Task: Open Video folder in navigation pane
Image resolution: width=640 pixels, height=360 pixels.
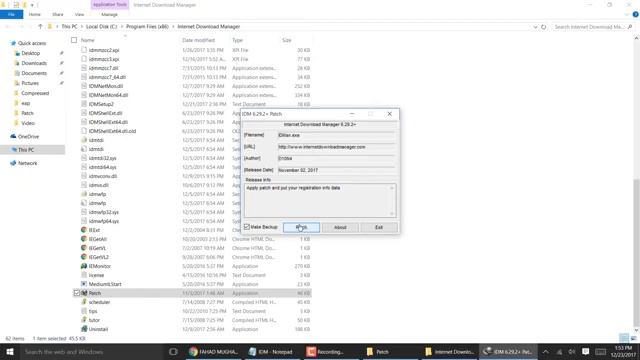Action: pos(28,123)
